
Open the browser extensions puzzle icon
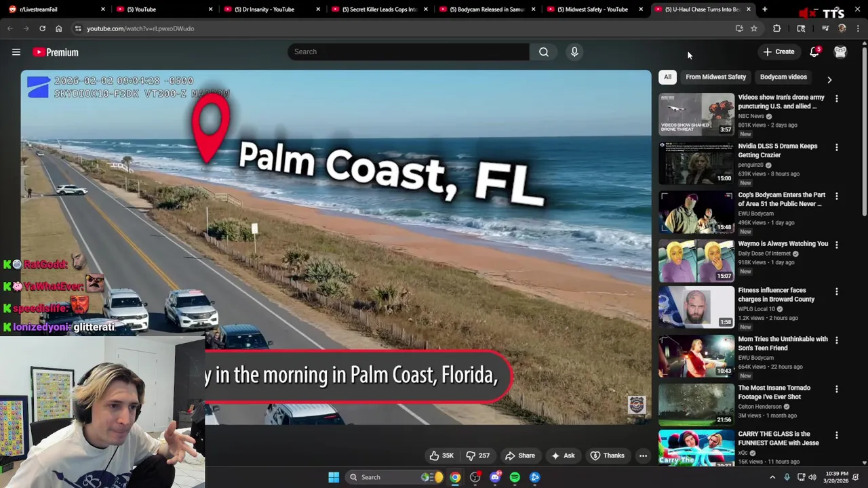coord(777,28)
